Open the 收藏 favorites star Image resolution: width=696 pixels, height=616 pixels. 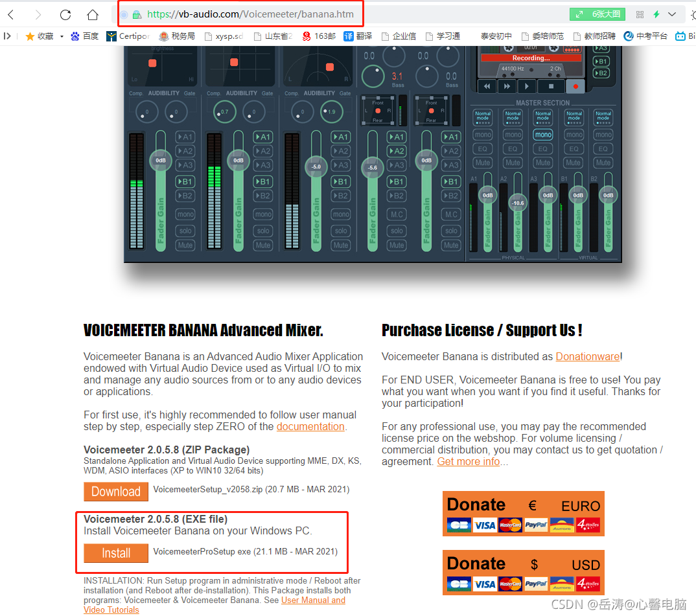39,36
